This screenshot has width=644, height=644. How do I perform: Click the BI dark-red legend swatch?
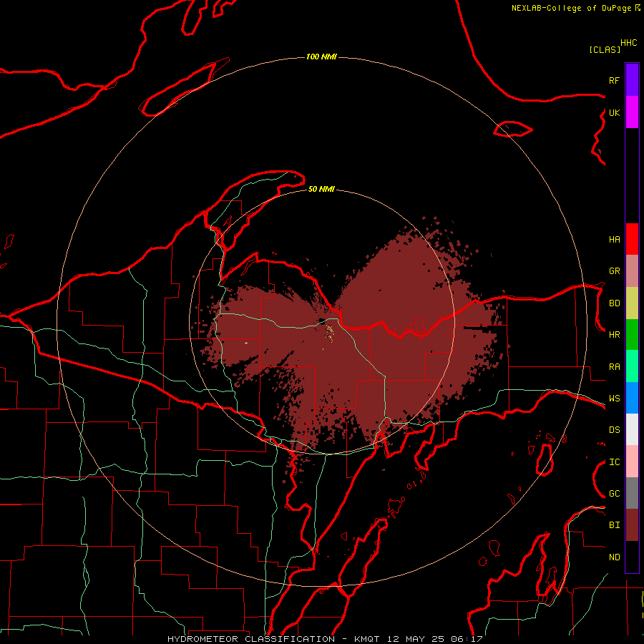(632, 525)
